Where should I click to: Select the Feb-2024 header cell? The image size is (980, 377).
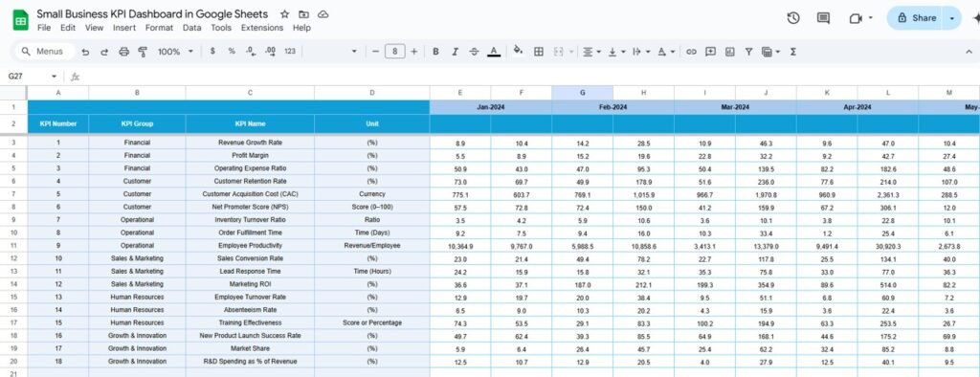613,107
